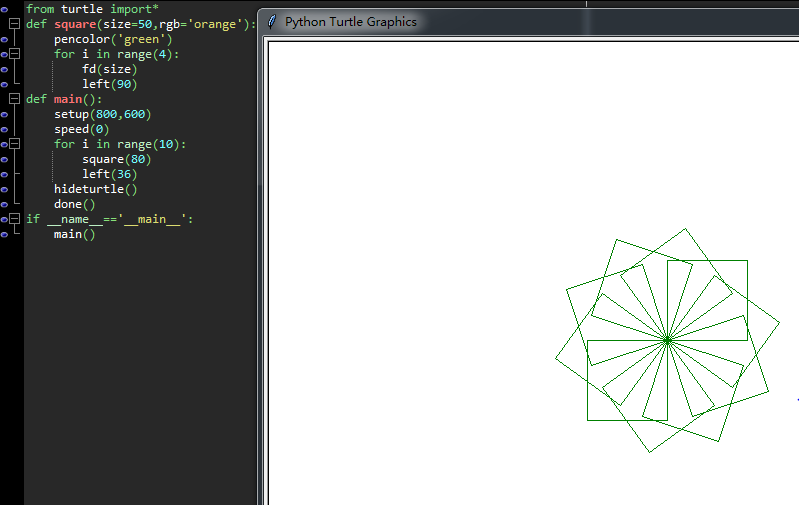Toggle breakpoint marker beside hideturtle() line
The width and height of the screenshot is (799, 505).
pos(4,190)
